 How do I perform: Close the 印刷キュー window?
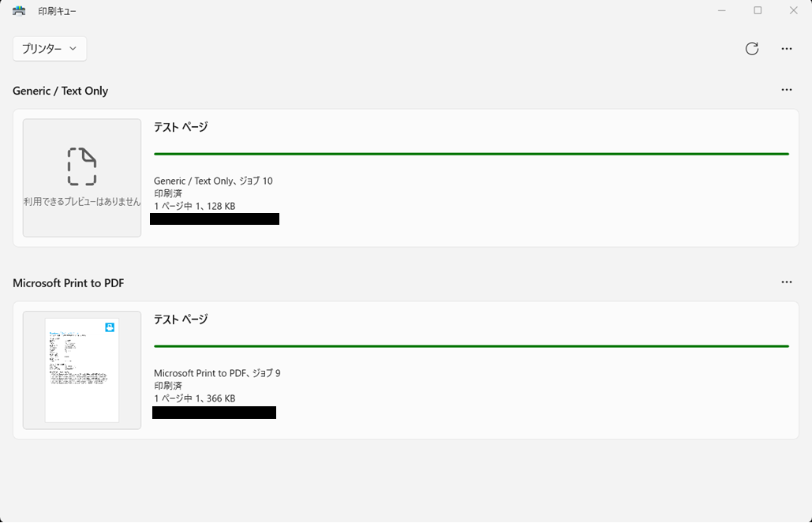[793, 11]
